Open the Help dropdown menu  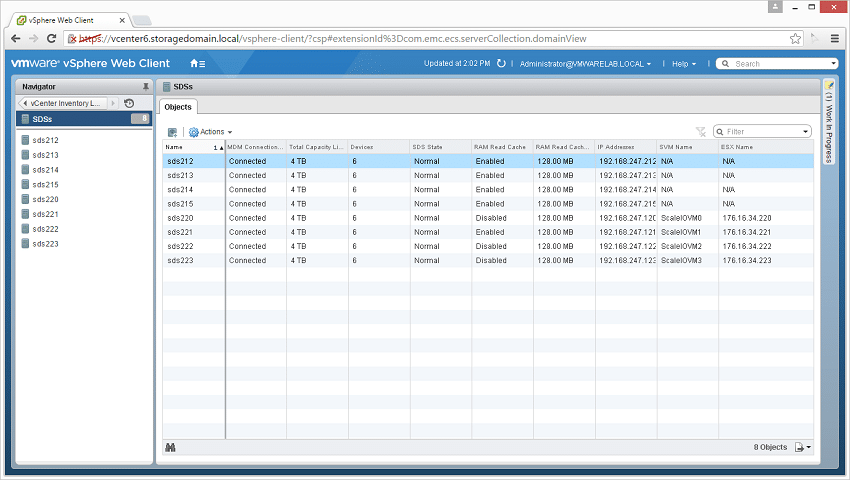point(684,64)
